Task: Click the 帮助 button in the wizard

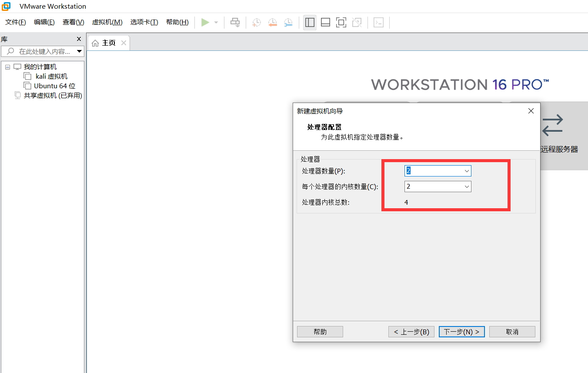Action: pyautogui.click(x=320, y=332)
